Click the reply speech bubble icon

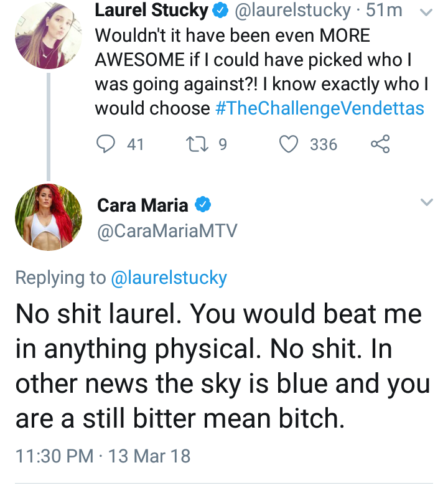tap(106, 144)
